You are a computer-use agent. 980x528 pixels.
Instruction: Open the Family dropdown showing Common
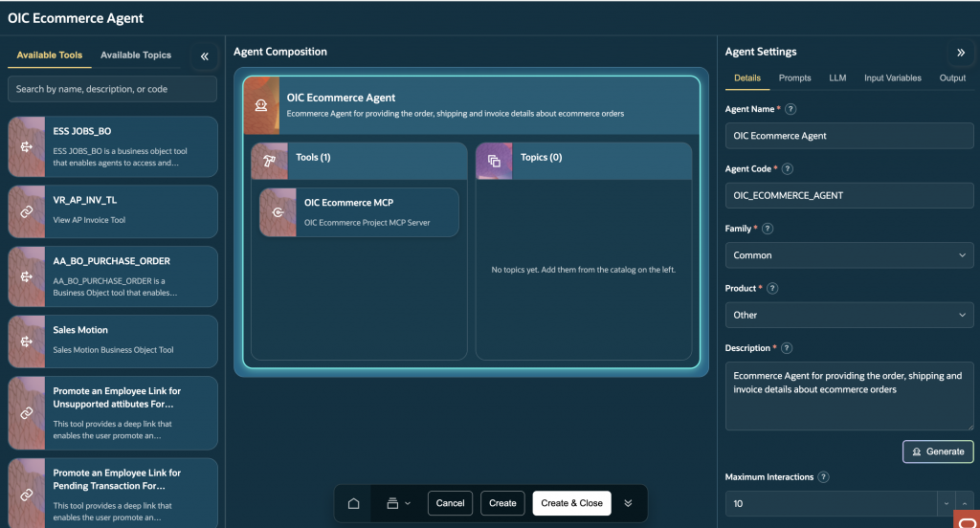pos(849,255)
